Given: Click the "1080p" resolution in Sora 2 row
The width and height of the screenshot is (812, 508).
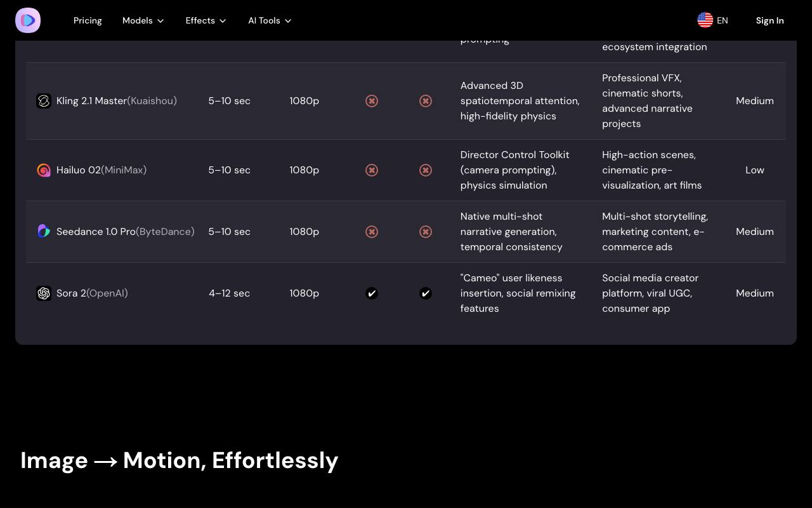Looking at the screenshot, I should pyautogui.click(x=304, y=293).
